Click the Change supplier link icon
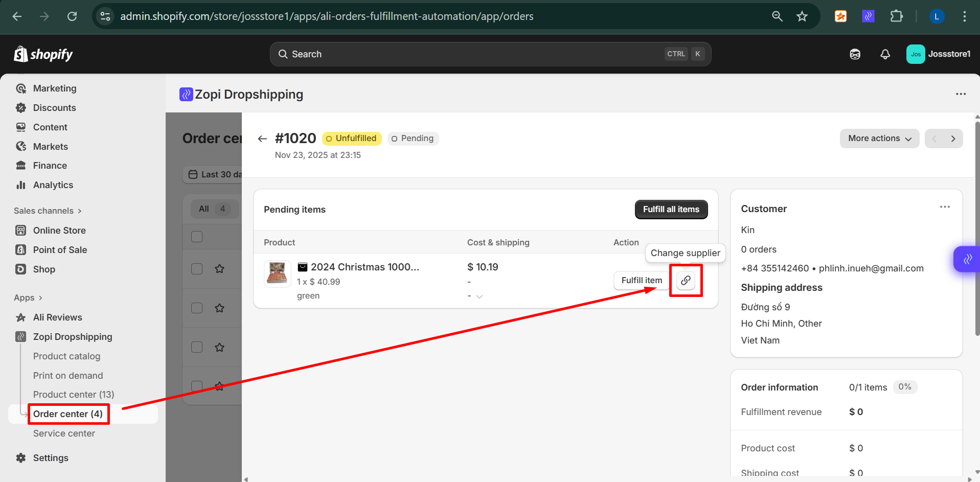Image resolution: width=980 pixels, height=482 pixels. click(686, 280)
